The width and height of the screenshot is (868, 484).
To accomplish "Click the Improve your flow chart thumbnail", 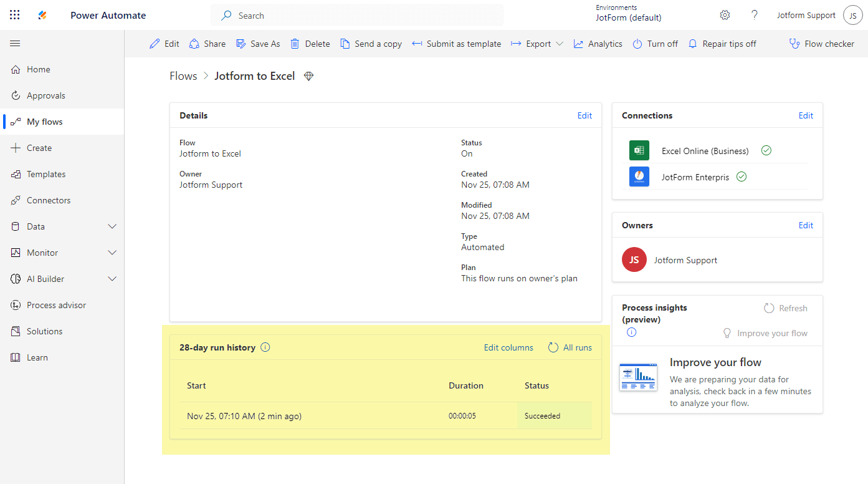I will click(638, 377).
